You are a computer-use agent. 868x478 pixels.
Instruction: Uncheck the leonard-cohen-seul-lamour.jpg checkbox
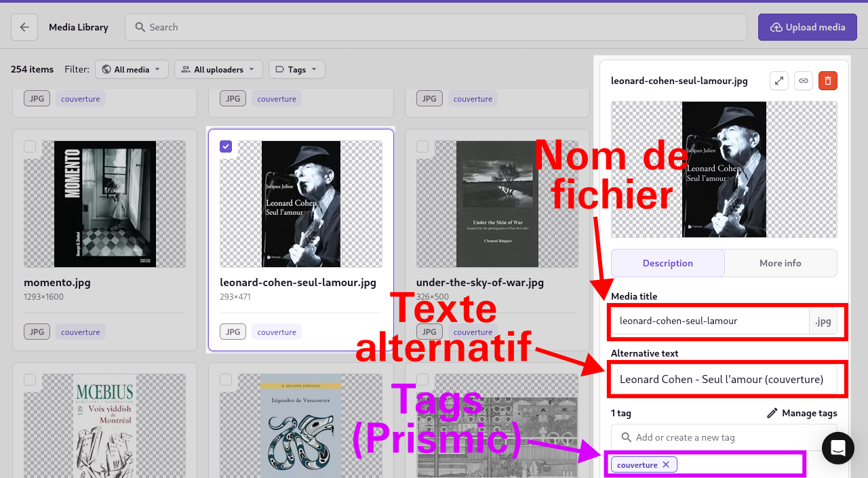(x=226, y=146)
